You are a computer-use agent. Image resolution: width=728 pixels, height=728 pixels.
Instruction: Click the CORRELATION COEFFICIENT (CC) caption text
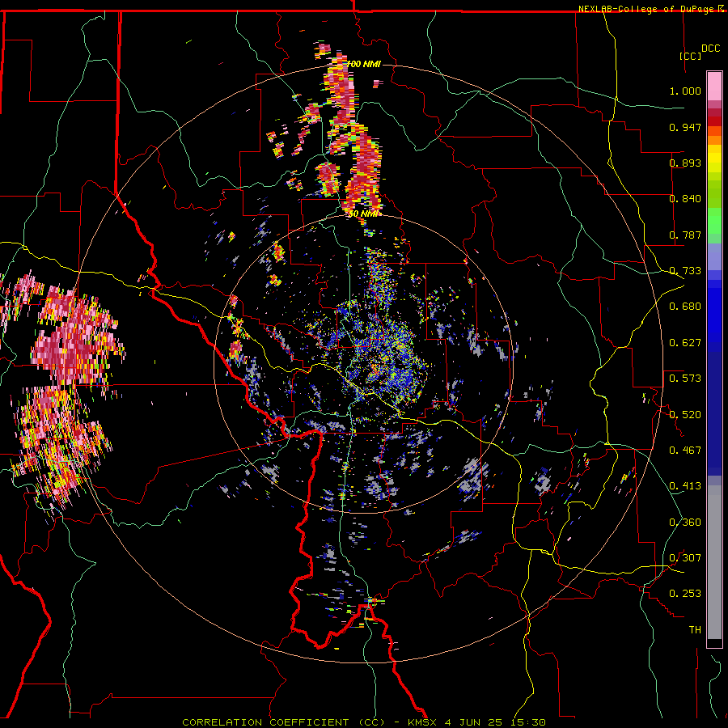(283, 722)
